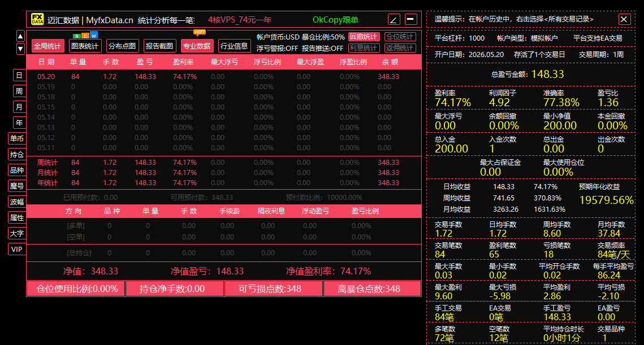644x345 pixels.
Task: Close the right info panel
Action: tap(624, 19)
